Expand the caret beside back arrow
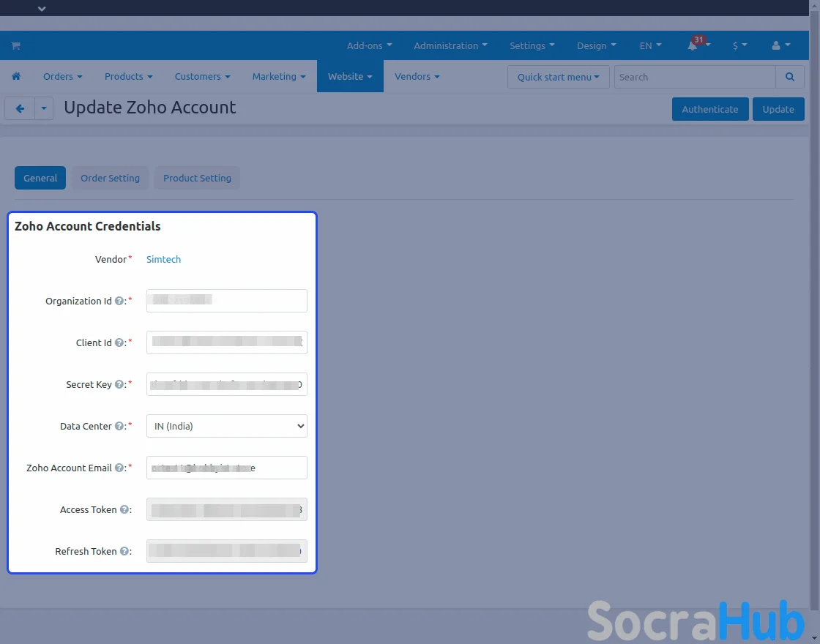The height and width of the screenshot is (644, 820). (44, 109)
